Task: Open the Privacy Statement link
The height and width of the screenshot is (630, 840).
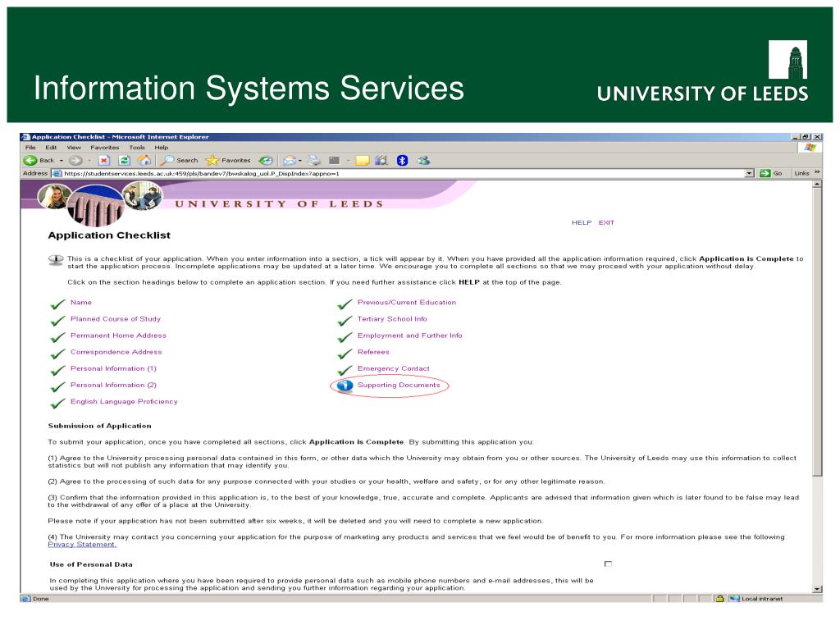Action: click(82, 545)
